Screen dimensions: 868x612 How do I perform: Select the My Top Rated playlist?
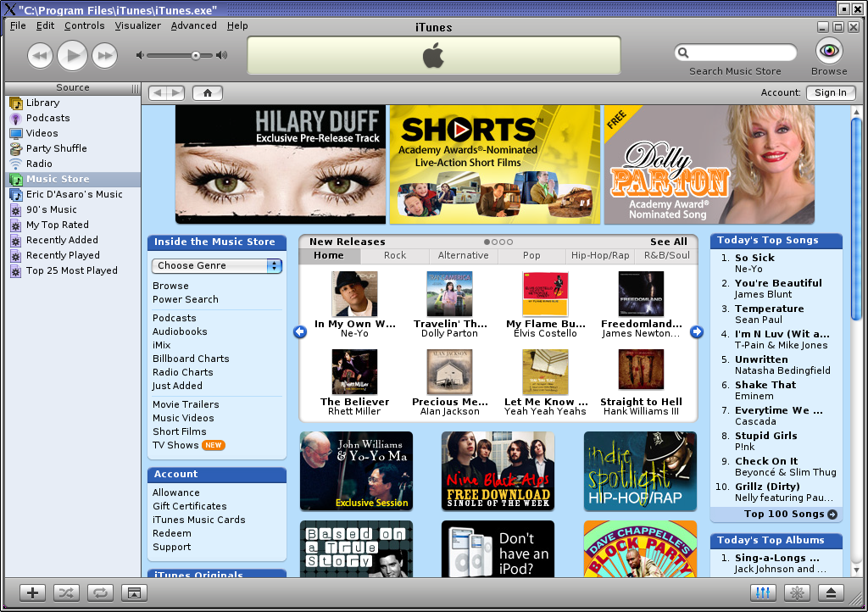tap(73, 225)
